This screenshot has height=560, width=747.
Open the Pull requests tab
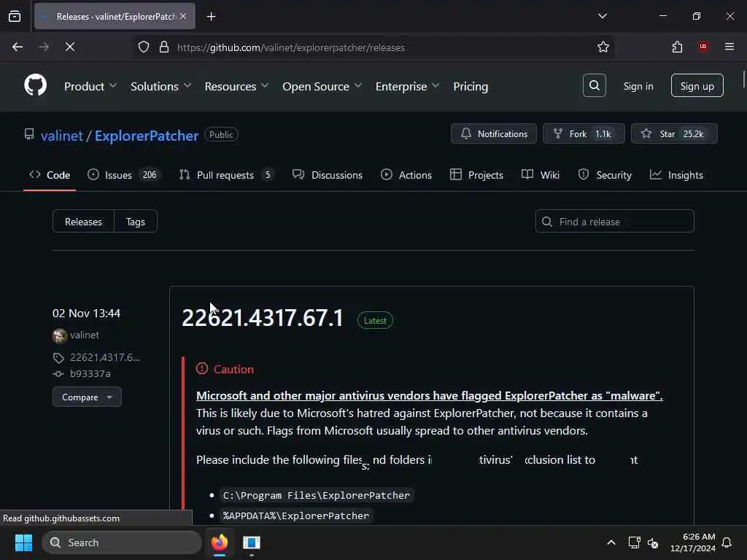[226, 175]
